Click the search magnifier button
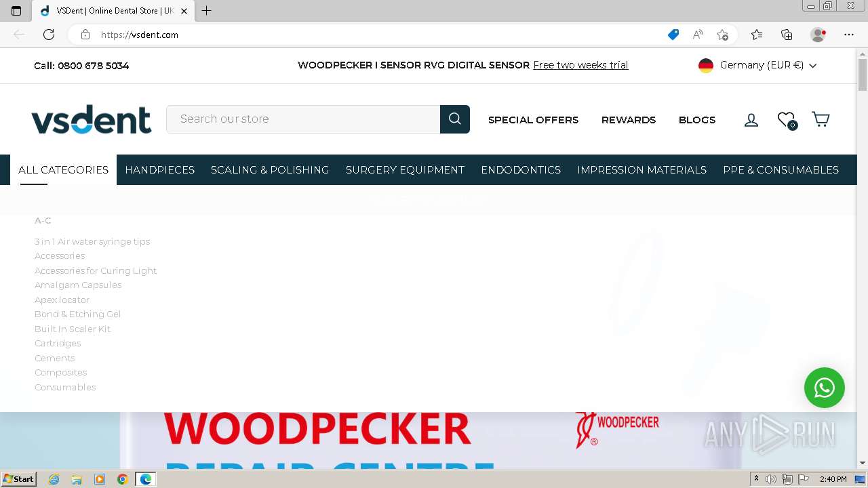The height and width of the screenshot is (488, 868). (x=455, y=119)
